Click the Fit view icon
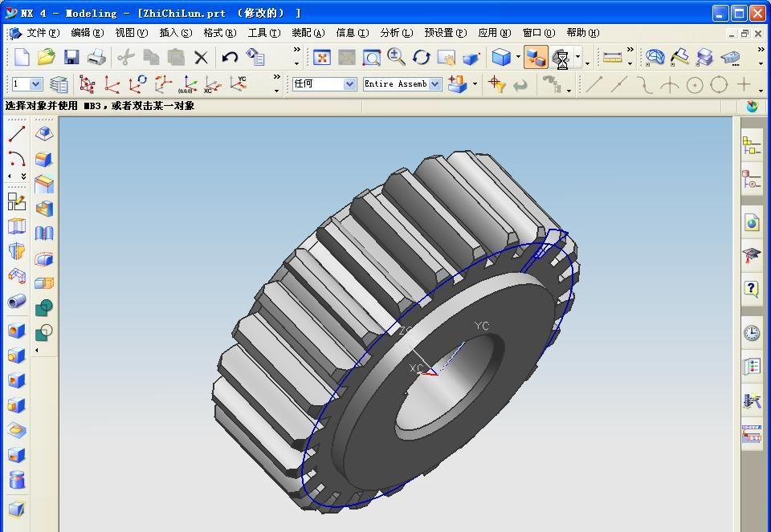Image resolution: width=771 pixels, height=532 pixels. click(322, 57)
